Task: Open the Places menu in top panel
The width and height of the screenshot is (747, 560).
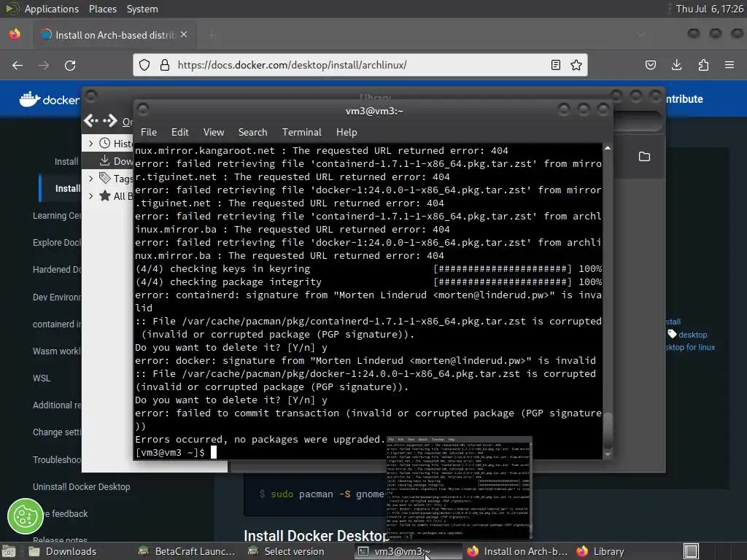Action: click(x=102, y=9)
